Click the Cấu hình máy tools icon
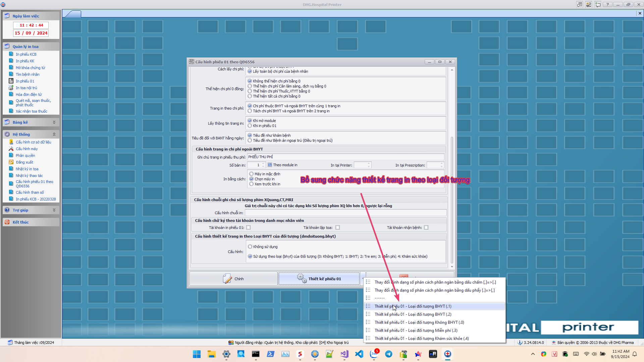This screenshot has height=362, width=644. point(11,148)
